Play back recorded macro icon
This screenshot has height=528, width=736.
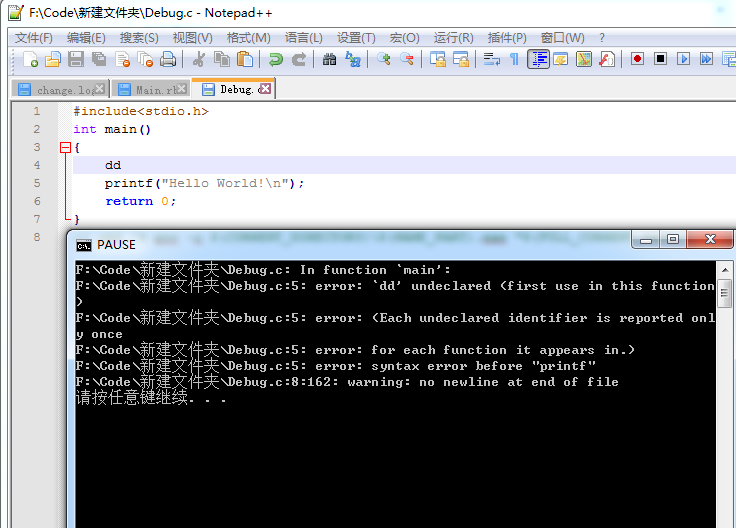pyautogui.click(x=683, y=59)
